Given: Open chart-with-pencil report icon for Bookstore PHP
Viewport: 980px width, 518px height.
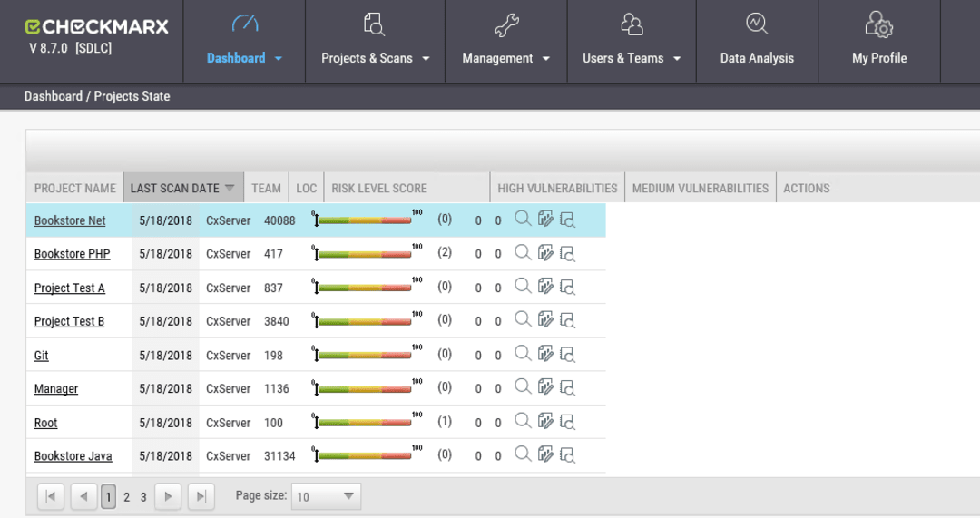Looking at the screenshot, I should point(545,252).
